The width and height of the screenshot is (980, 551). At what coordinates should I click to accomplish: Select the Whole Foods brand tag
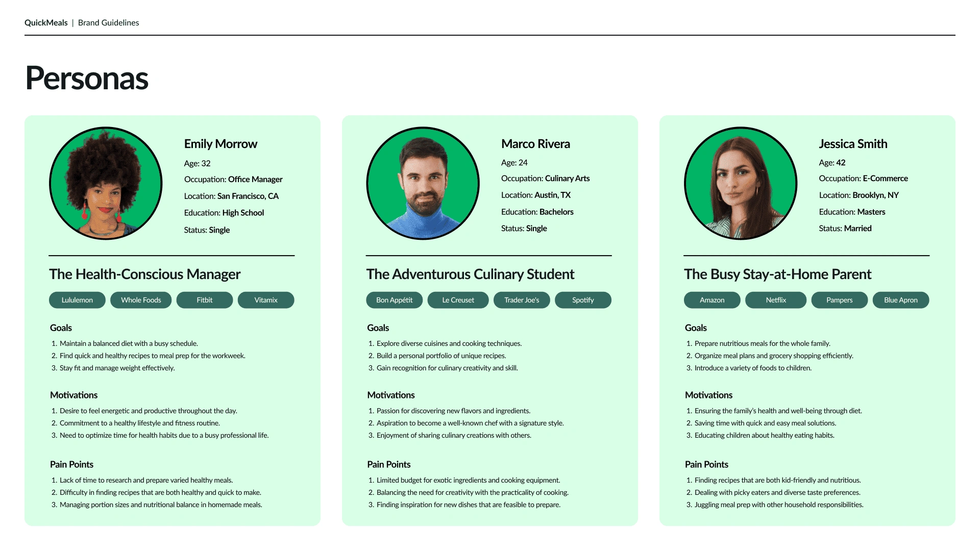point(141,300)
